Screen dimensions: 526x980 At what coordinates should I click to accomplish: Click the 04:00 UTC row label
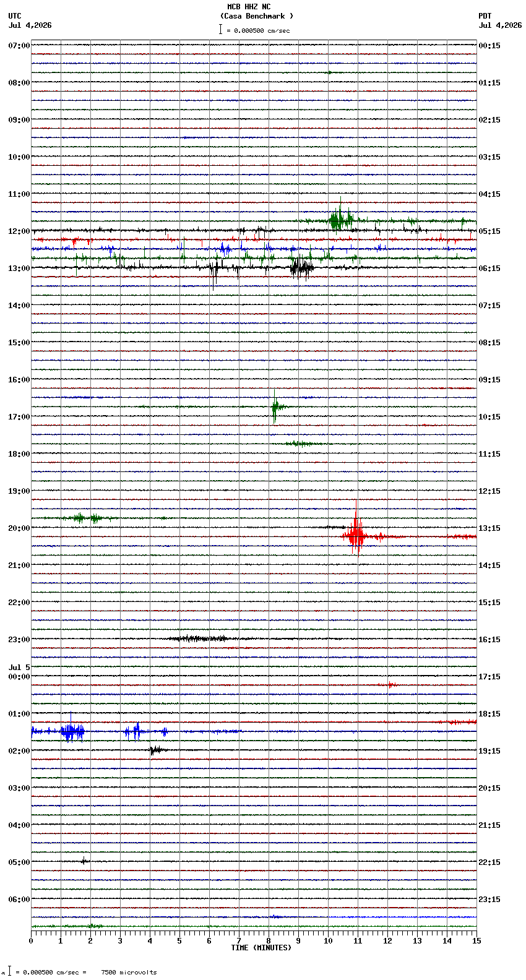click(x=19, y=825)
